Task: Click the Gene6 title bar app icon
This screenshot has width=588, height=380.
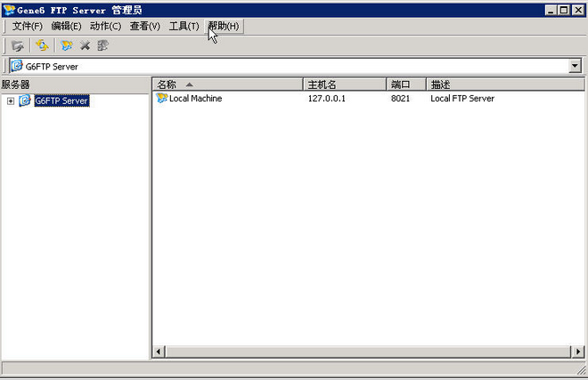Action: coord(9,10)
